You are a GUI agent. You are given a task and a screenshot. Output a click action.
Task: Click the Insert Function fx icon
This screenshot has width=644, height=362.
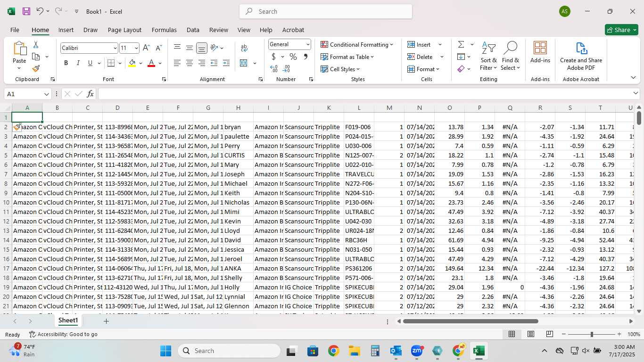(x=90, y=94)
